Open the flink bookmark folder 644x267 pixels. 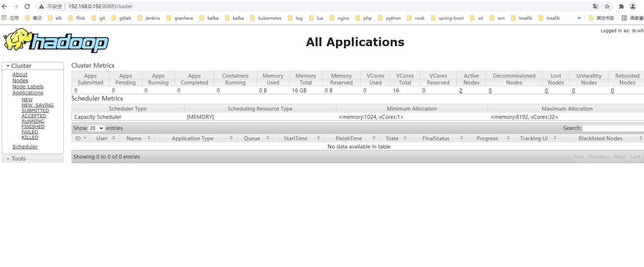click(x=77, y=18)
